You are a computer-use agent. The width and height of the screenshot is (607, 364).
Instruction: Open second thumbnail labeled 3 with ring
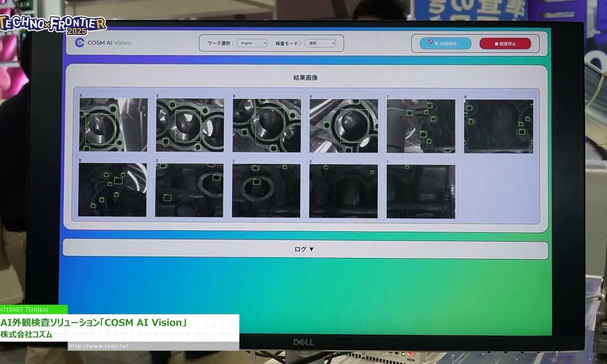click(266, 191)
